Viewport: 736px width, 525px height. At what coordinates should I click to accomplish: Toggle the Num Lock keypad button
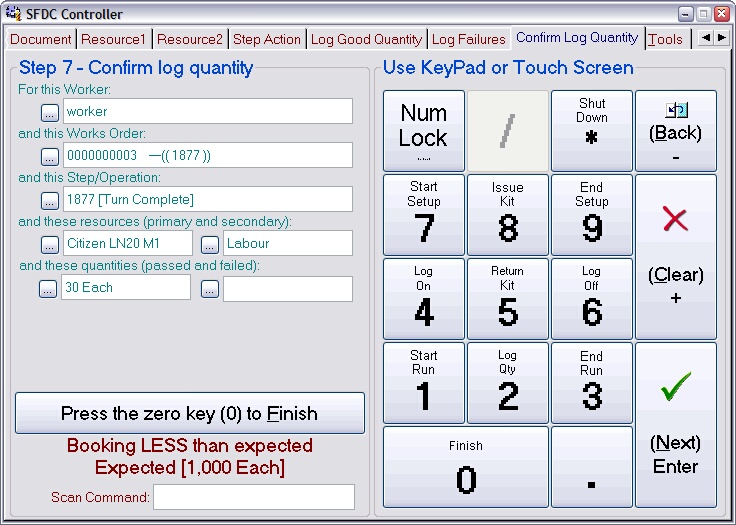click(x=424, y=131)
